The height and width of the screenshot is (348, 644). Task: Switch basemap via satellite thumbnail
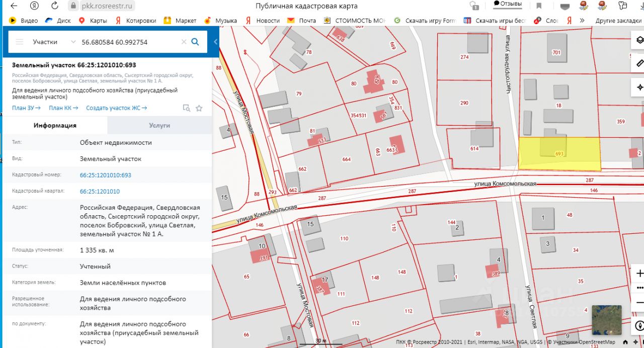click(x=606, y=320)
